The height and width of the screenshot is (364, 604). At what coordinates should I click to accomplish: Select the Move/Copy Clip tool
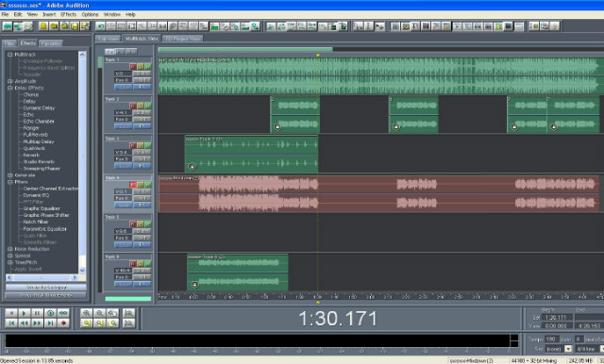(379, 26)
